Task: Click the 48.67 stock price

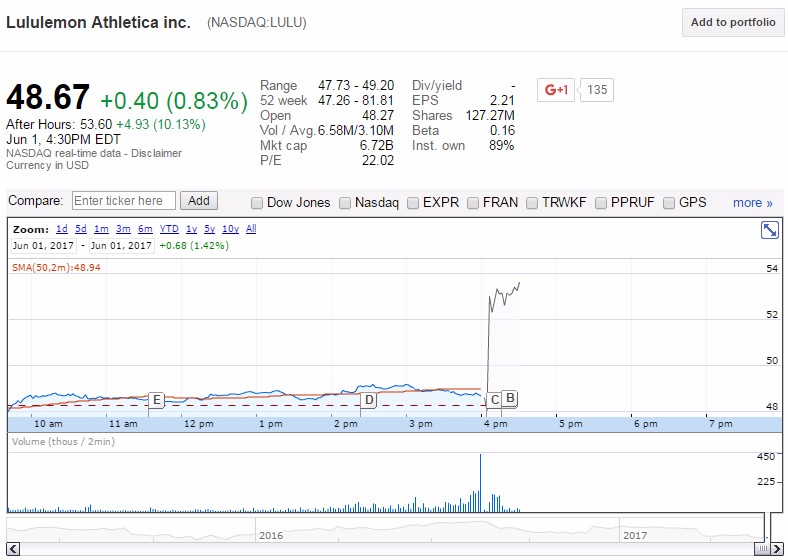Action: click(48, 97)
